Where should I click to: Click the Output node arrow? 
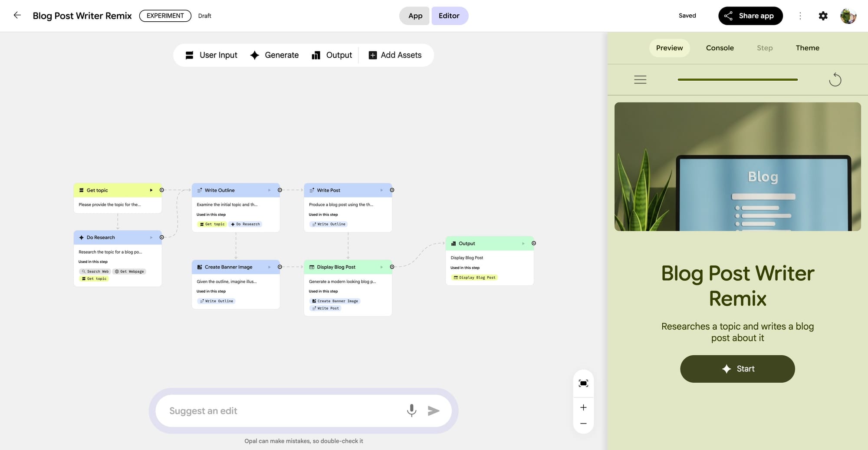tap(523, 244)
